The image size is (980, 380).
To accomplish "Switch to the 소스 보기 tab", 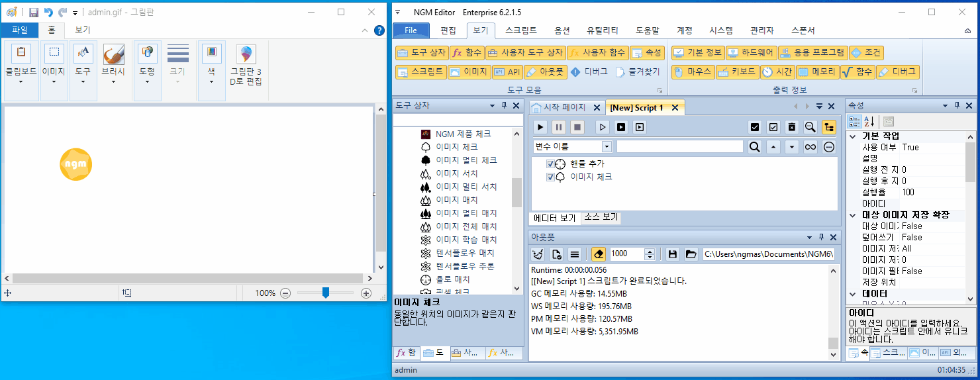I will coord(601,217).
